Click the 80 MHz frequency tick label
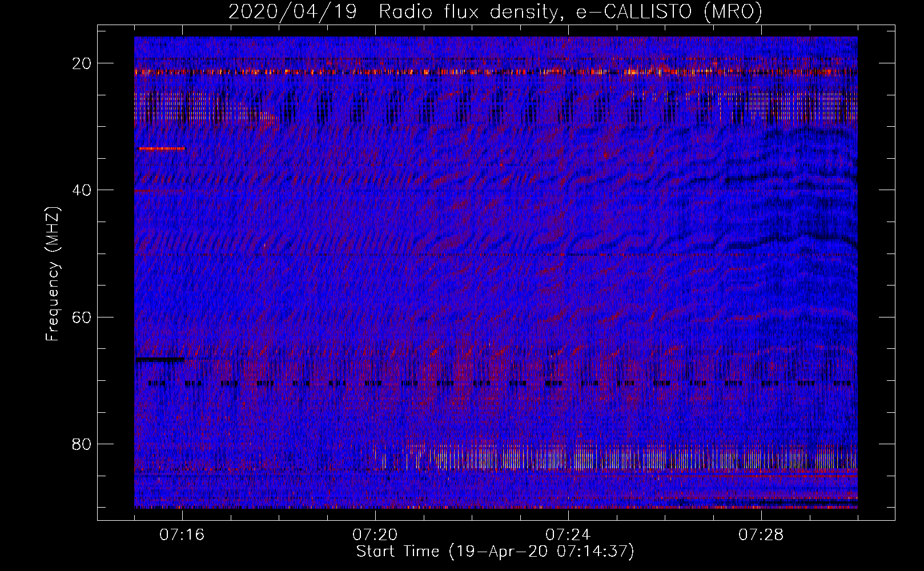924x571 pixels. (x=82, y=444)
